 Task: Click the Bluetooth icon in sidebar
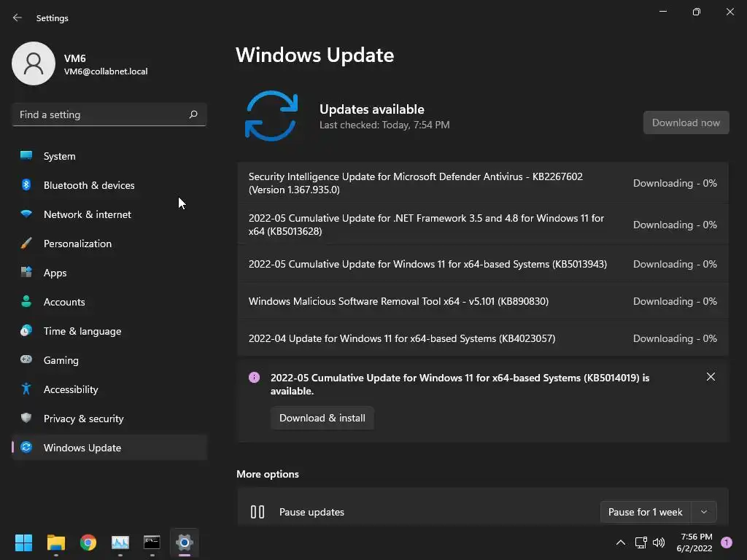26,184
